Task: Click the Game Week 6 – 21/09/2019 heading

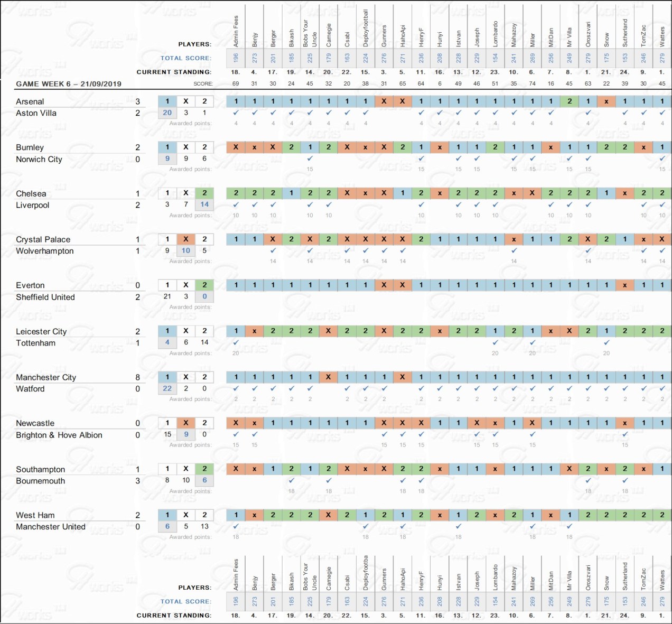Action: click(69, 83)
